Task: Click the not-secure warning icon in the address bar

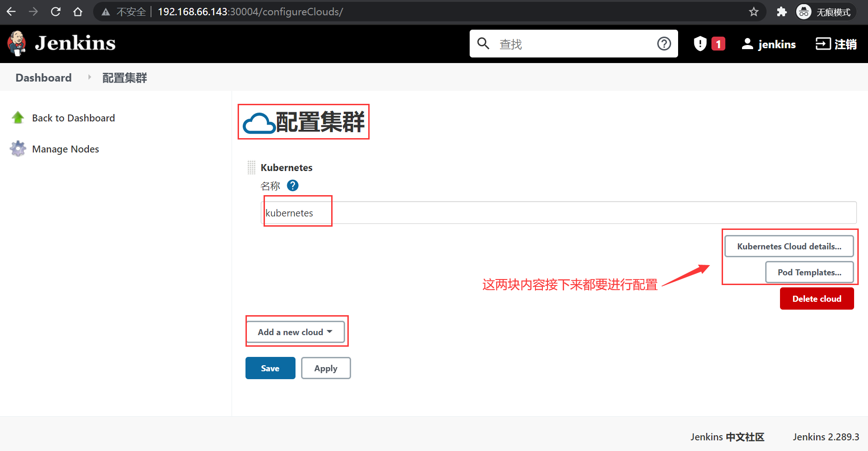Action: pyautogui.click(x=106, y=12)
